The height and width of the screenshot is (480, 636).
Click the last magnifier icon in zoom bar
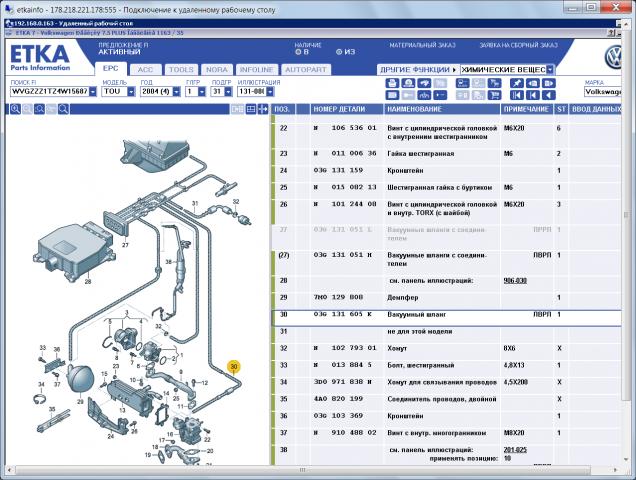[63, 109]
